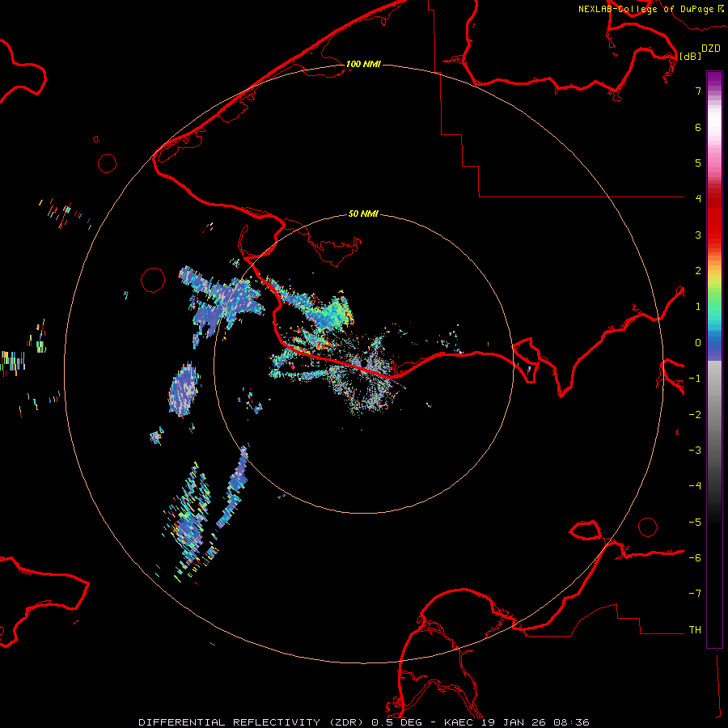
Task: Click the -1 value on color scale
Action: [x=695, y=379]
